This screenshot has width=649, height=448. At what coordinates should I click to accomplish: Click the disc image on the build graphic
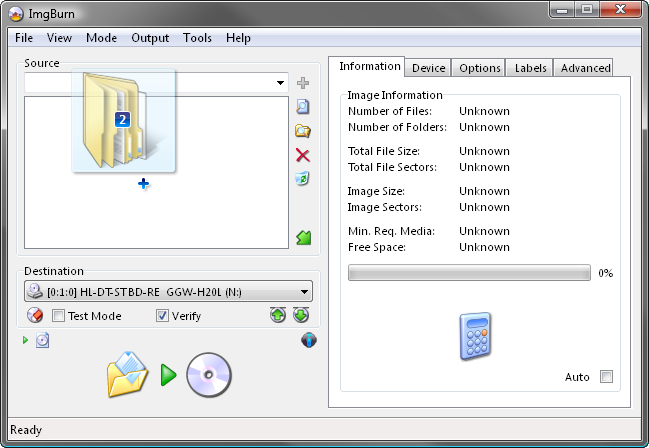pos(209,375)
